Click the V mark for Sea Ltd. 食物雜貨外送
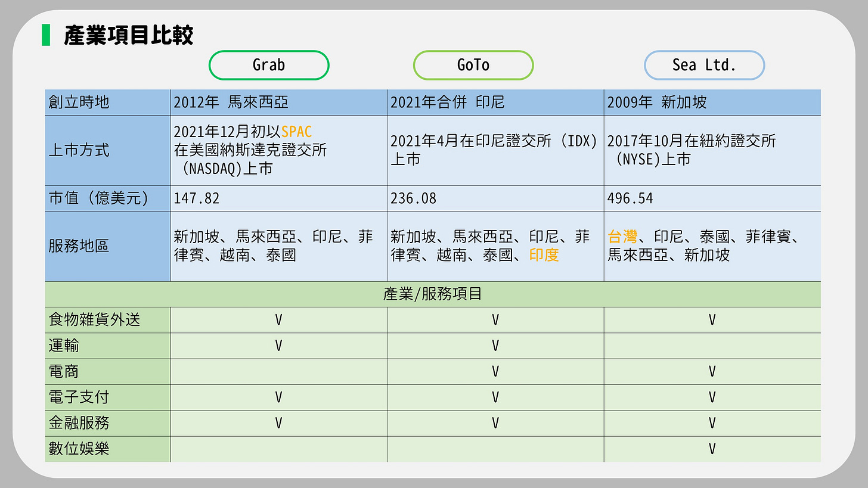This screenshot has width=868, height=488. tap(712, 321)
